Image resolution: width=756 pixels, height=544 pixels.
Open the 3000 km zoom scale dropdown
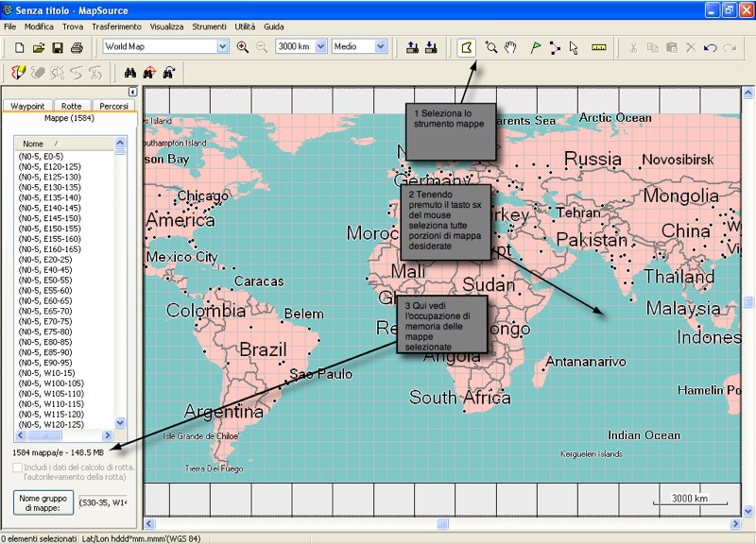(320, 46)
